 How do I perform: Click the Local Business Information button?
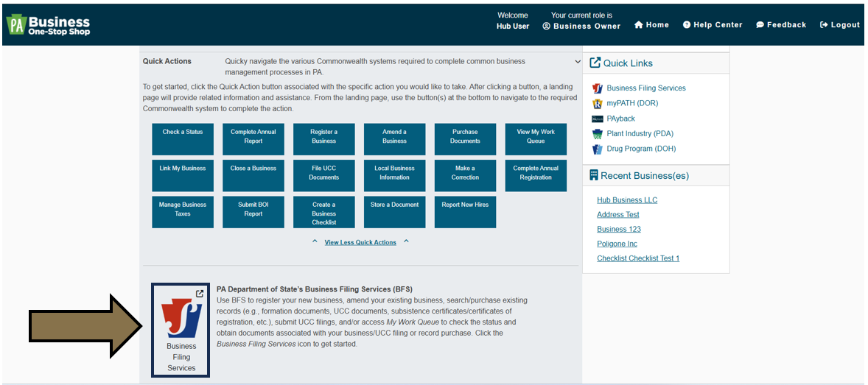(x=395, y=175)
